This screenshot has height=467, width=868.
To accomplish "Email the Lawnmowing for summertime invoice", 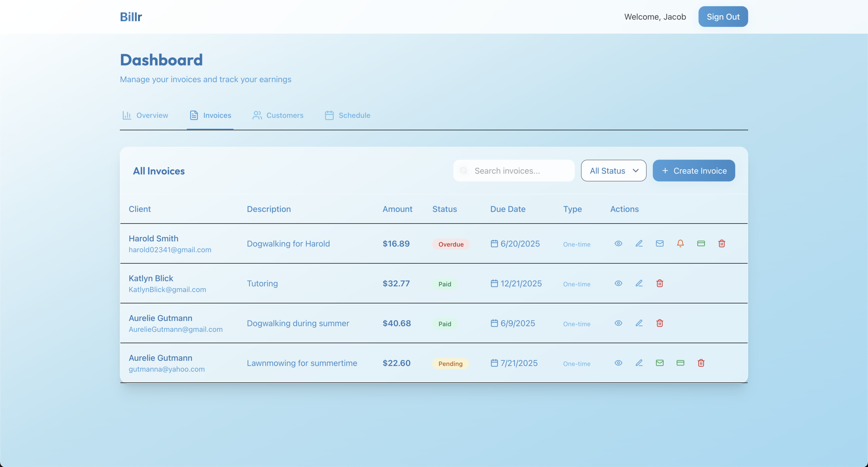I will pos(659,363).
